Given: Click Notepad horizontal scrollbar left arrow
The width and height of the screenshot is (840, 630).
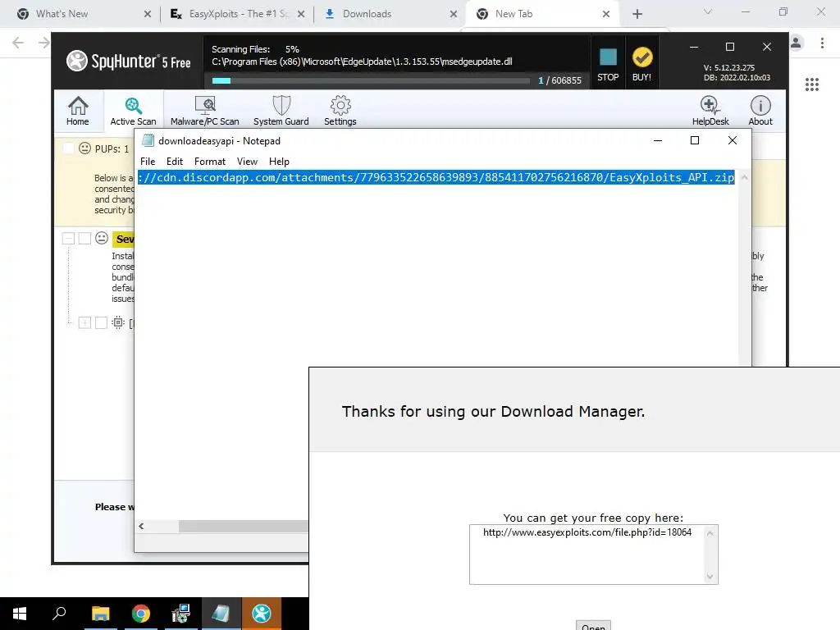Looking at the screenshot, I should [x=141, y=526].
